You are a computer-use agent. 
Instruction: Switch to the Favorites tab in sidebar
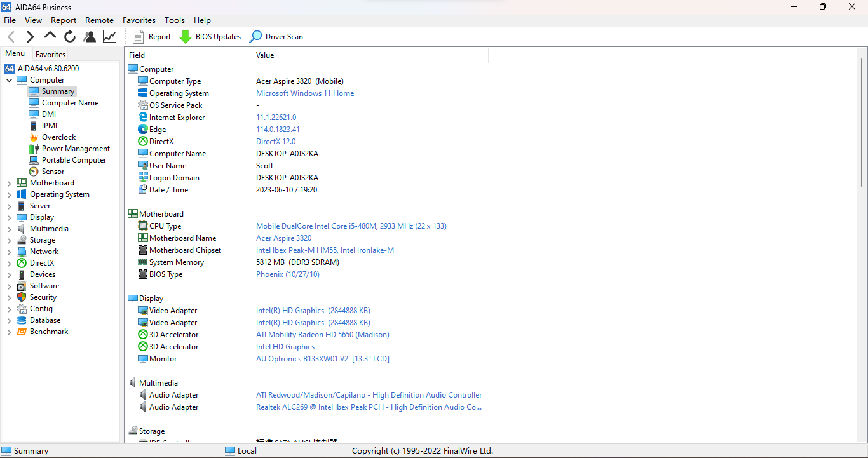coord(51,55)
